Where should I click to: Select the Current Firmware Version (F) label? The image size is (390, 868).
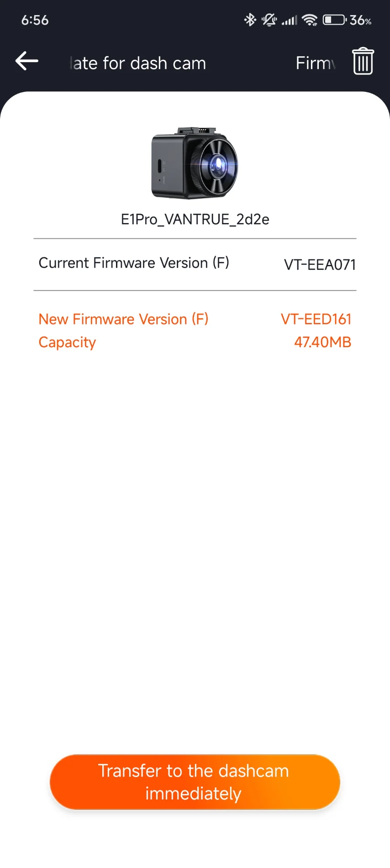(134, 263)
